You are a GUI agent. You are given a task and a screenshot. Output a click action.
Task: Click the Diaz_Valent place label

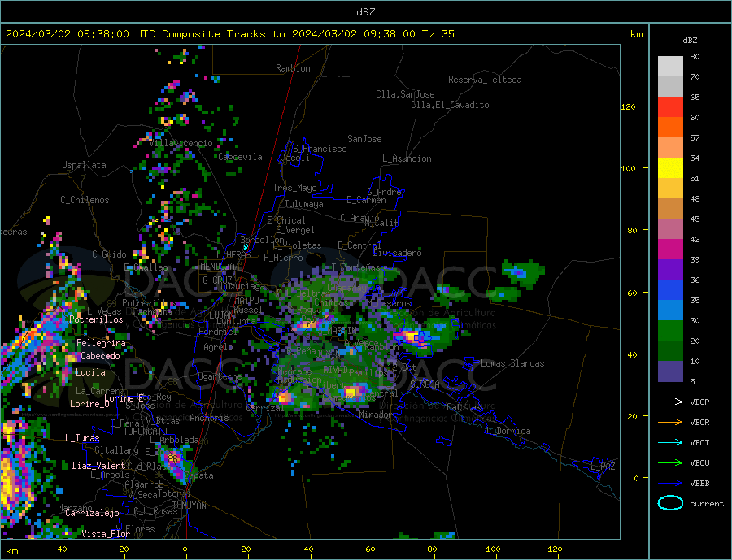[x=98, y=466]
